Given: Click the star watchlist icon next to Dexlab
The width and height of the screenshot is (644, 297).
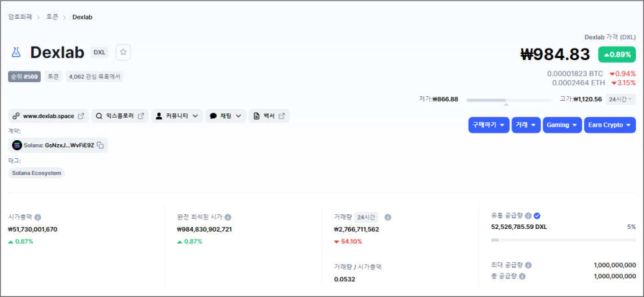Looking at the screenshot, I should click(x=123, y=52).
